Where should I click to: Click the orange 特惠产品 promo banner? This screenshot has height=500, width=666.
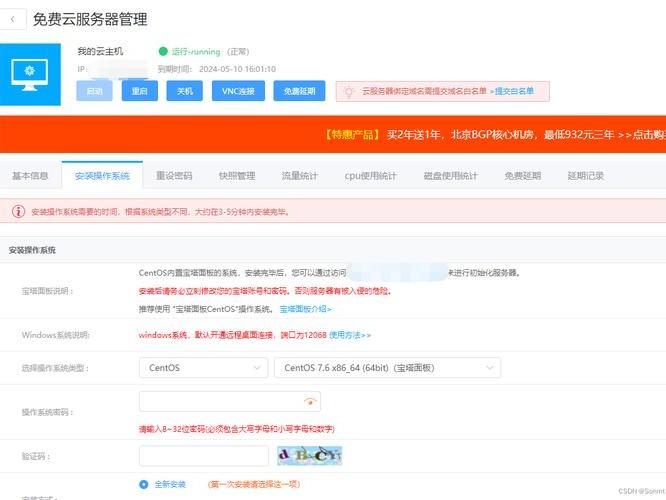click(333, 134)
